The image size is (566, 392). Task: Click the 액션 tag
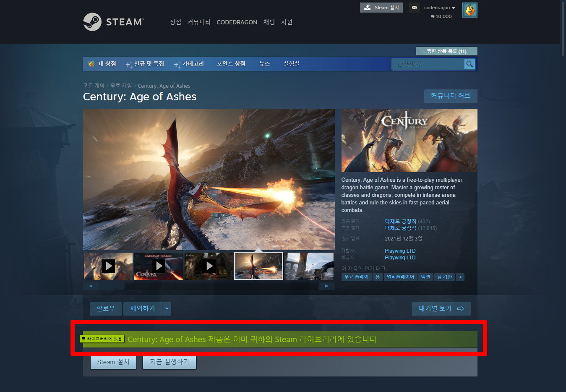pyautogui.click(x=425, y=277)
